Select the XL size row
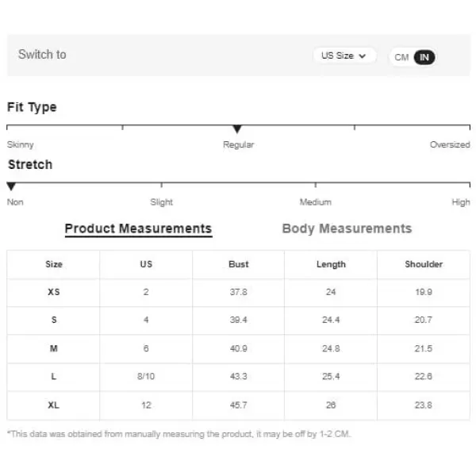This screenshot has height=476, width=476. pyautogui.click(x=238, y=405)
